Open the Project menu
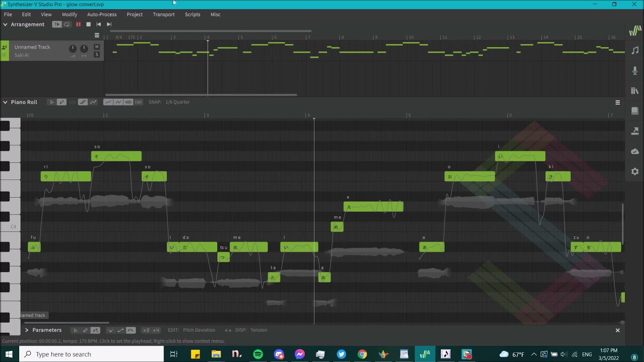This screenshot has height=362, width=644. click(x=134, y=15)
